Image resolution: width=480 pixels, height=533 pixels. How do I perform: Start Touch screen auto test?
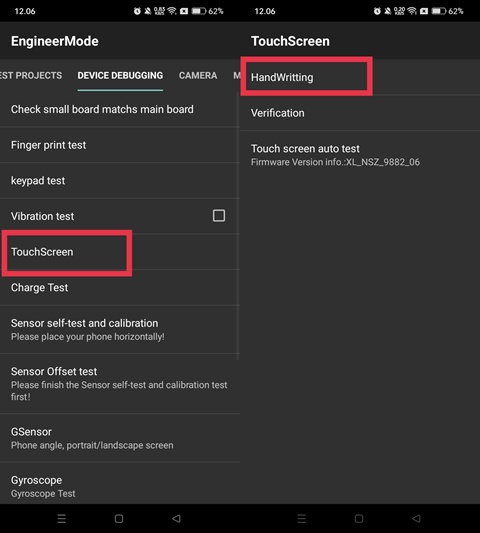[x=360, y=155]
